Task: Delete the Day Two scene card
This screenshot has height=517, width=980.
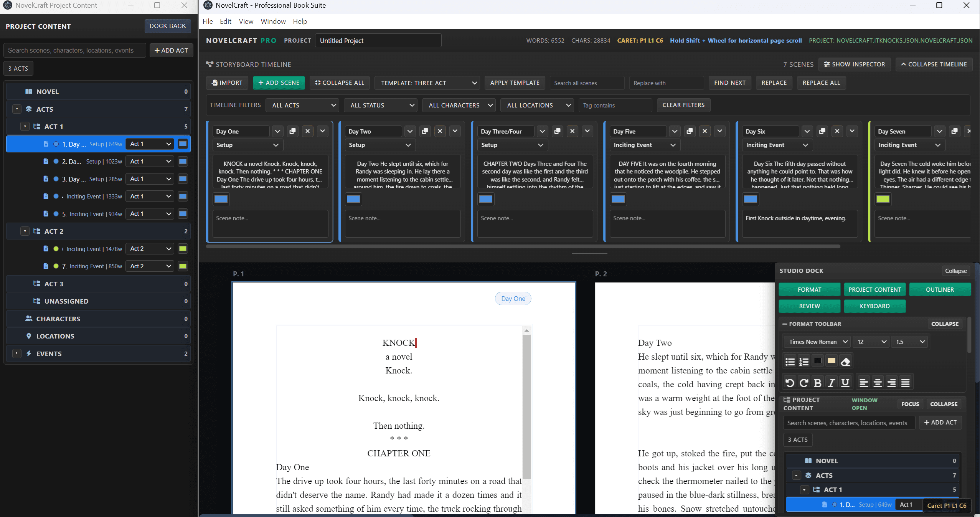Action: tap(440, 131)
